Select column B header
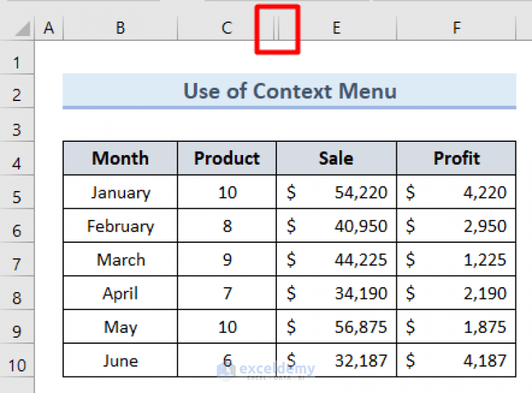Image resolution: width=532 pixels, height=393 pixels. click(x=120, y=28)
